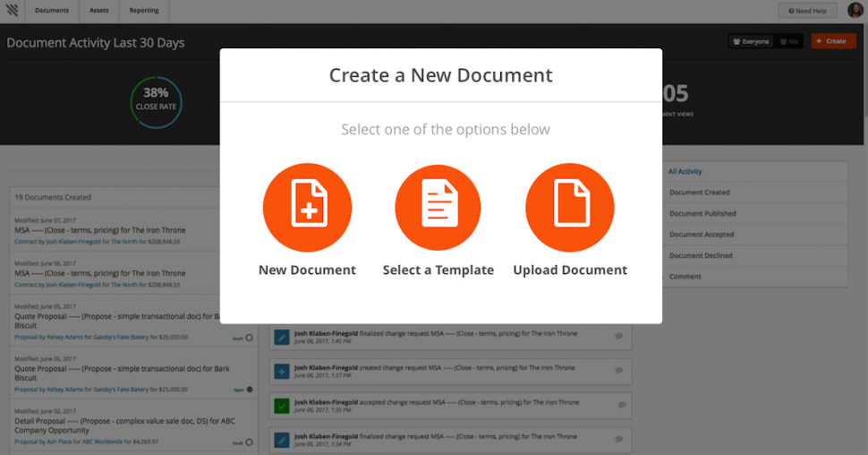Click the 19 Documents Created header
The width and height of the screenshot is (868, 455).
point(53,197)
